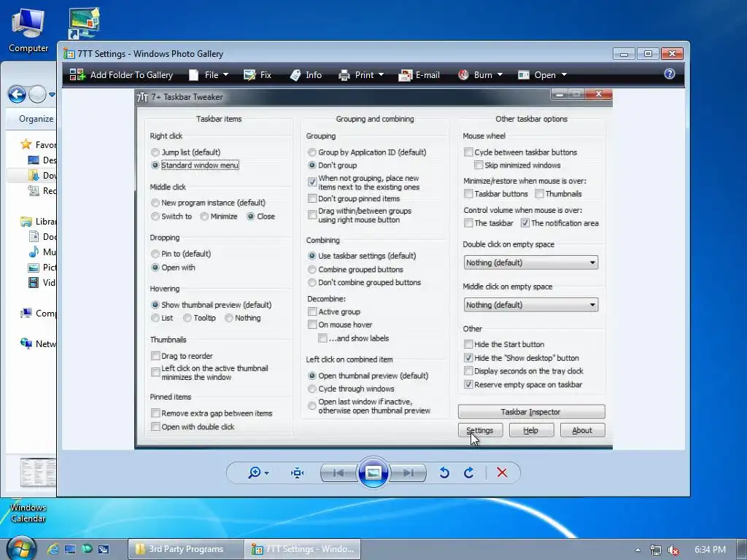
Task: Rotate the photo counterclockwise
Action: pyautogui.click(x=444, y=472)
